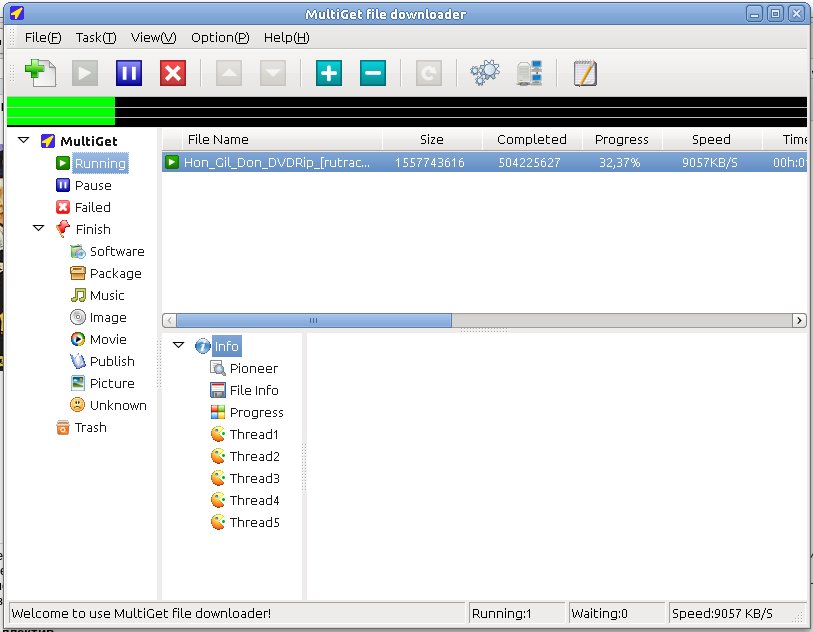This screenshot has width=813, height=632.
Task: Select the Failed category in sidebar
Action: point(92,207)
